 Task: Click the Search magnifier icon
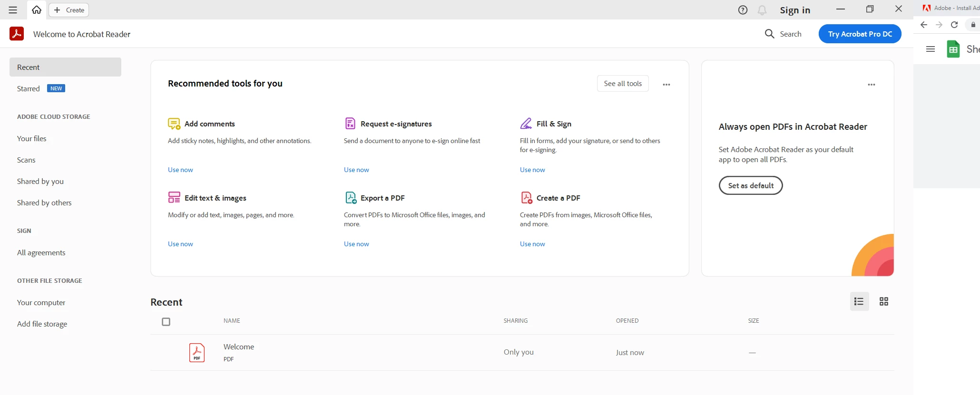[769, 34]
